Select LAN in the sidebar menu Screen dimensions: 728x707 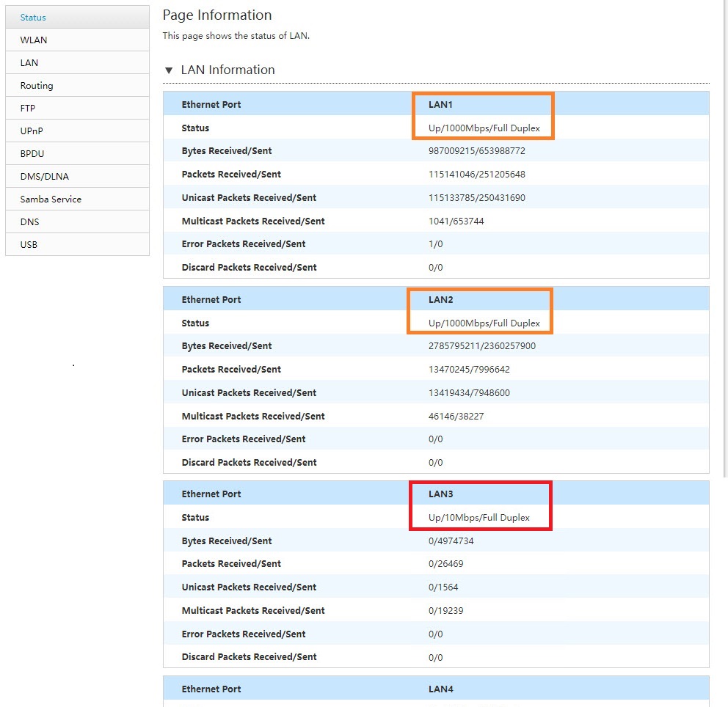(78, 62)
